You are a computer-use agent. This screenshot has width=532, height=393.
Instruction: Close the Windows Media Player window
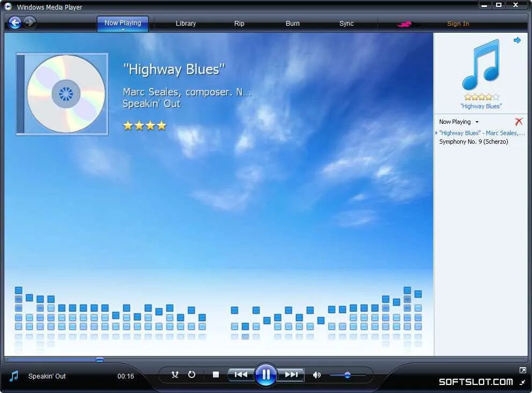click(516, 5)
